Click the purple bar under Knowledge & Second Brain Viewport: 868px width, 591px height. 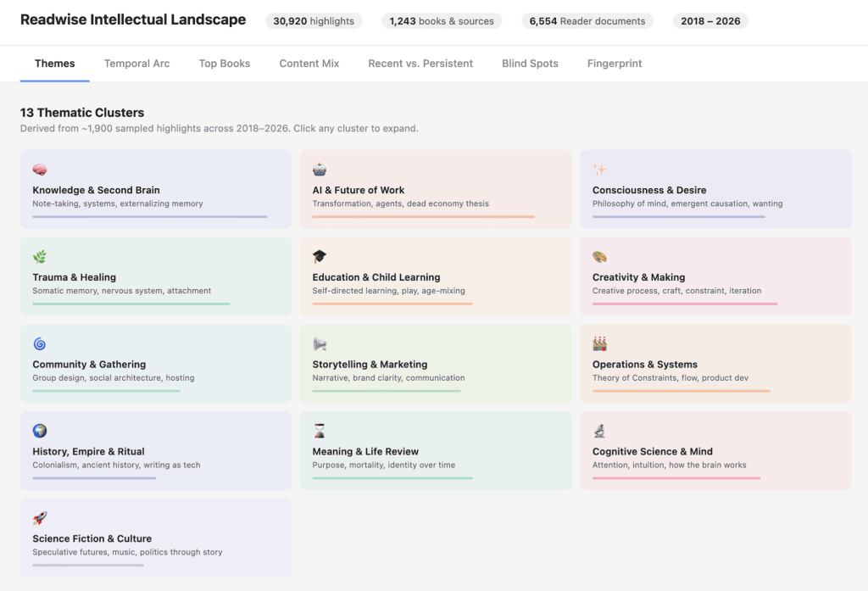point(149,216)
